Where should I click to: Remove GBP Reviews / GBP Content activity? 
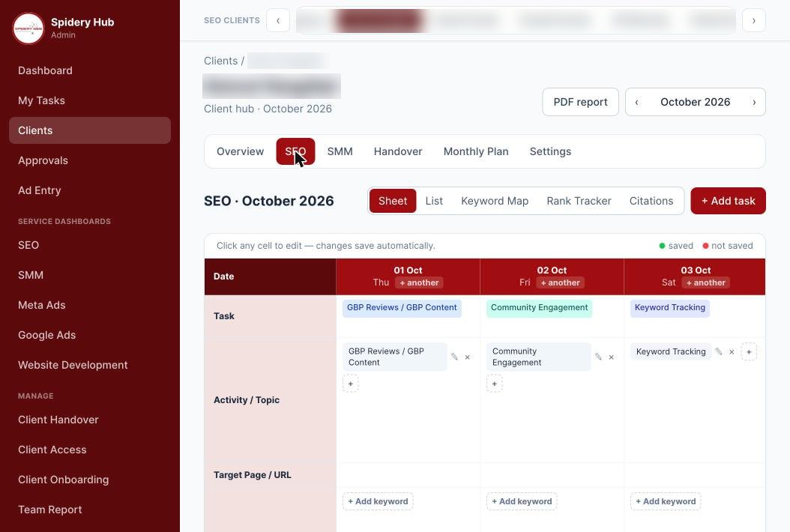(x=468, y=357)
